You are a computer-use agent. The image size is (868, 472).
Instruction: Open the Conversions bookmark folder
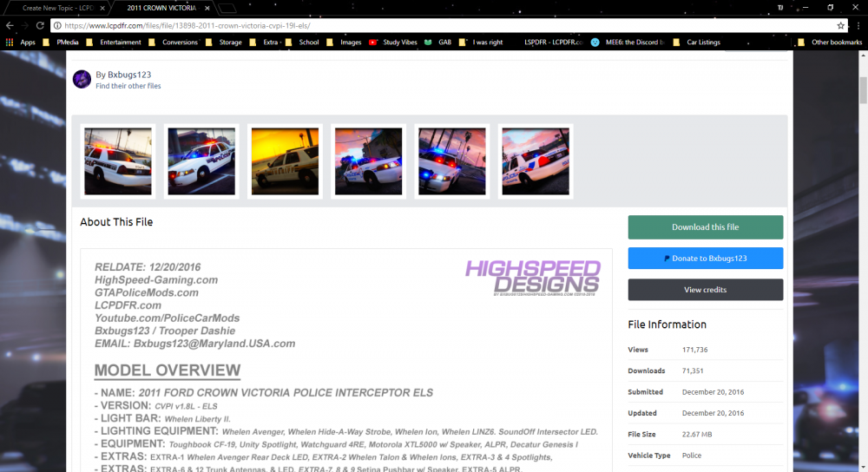coord(173,42)
